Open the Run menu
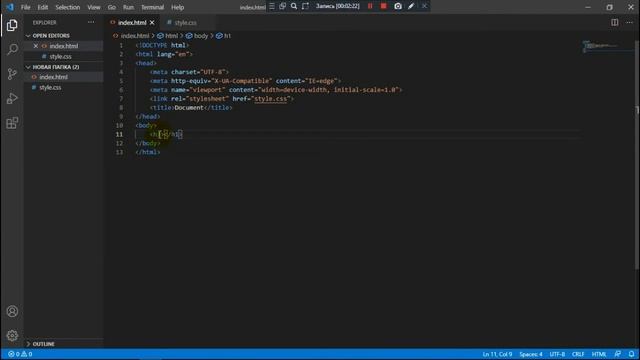Screen dimensions: 640x360 (x=128, y=7)
